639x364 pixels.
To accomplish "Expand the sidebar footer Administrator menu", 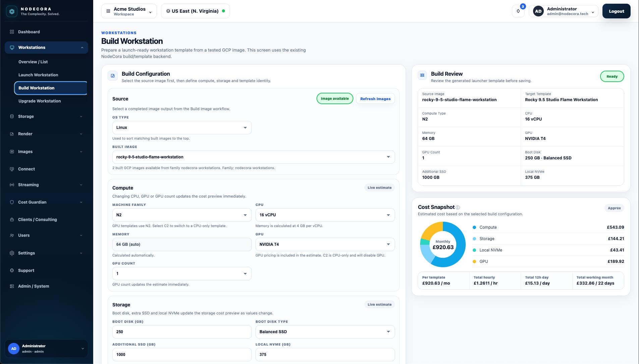I will pyautogui.click(x=83, y=349).
